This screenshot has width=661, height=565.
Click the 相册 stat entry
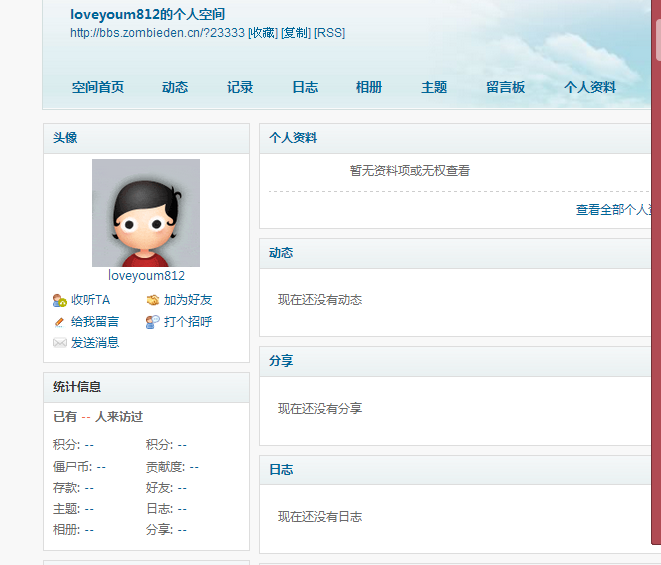[73, 530]
